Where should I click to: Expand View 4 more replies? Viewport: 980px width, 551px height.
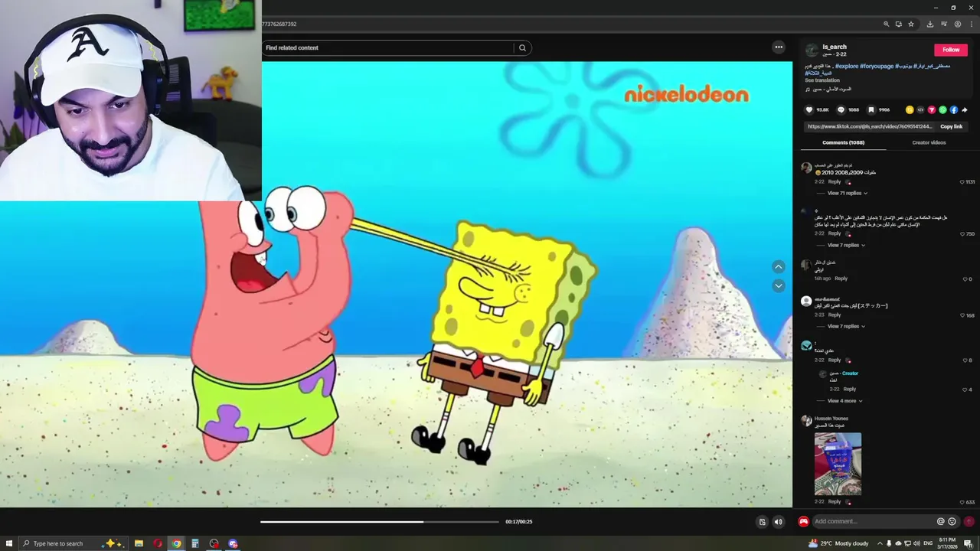[844, 401]
